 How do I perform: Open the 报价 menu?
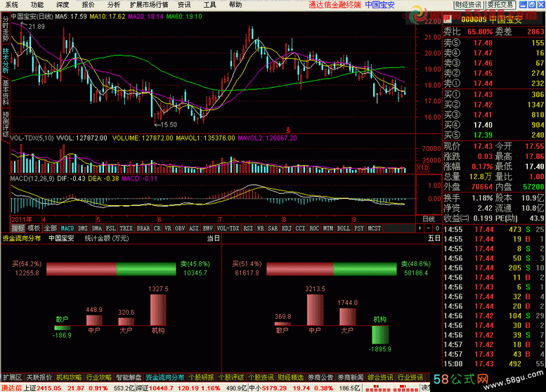pyautogui.click(x=89, y=4)
